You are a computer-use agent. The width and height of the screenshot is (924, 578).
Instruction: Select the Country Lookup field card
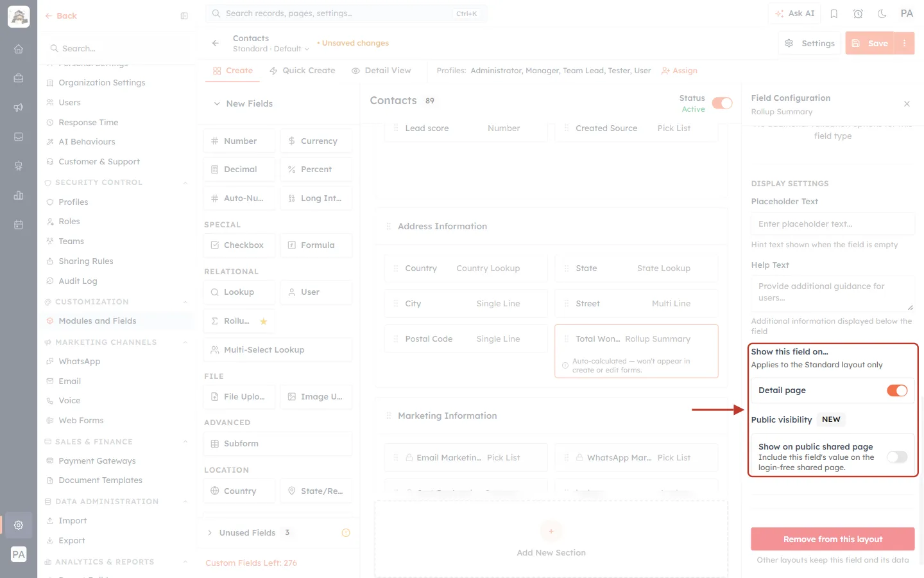coord(466,268)
